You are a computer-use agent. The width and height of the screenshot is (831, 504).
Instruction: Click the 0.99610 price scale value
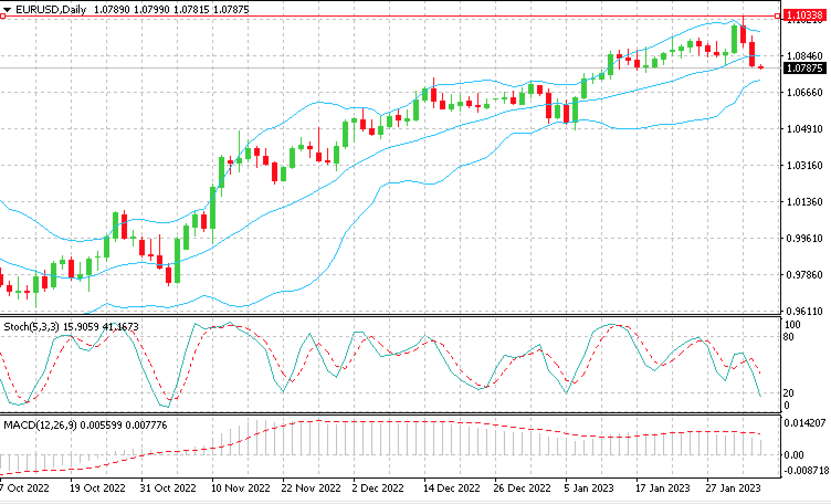[804, 238]
